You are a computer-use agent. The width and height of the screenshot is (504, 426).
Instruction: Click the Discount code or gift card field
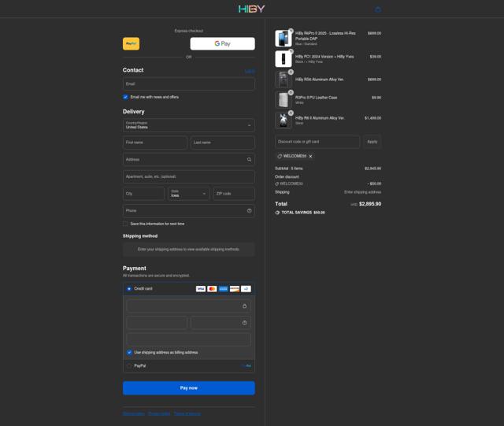coord(317,142)
